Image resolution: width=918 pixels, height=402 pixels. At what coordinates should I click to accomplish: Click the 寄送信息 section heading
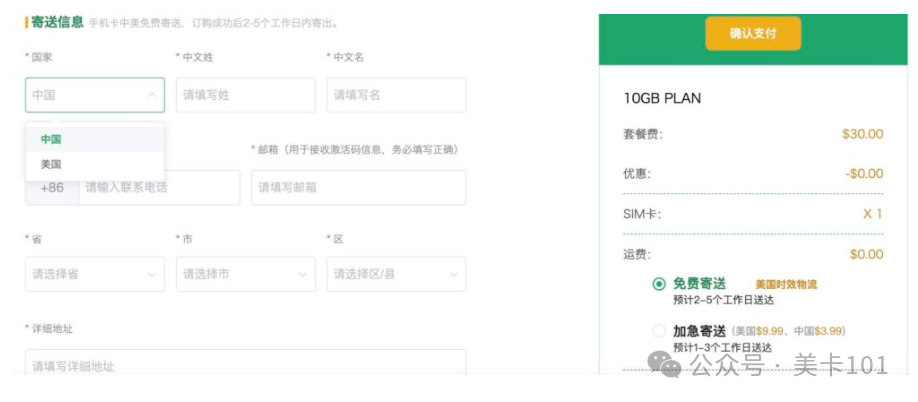pos(57,23)
